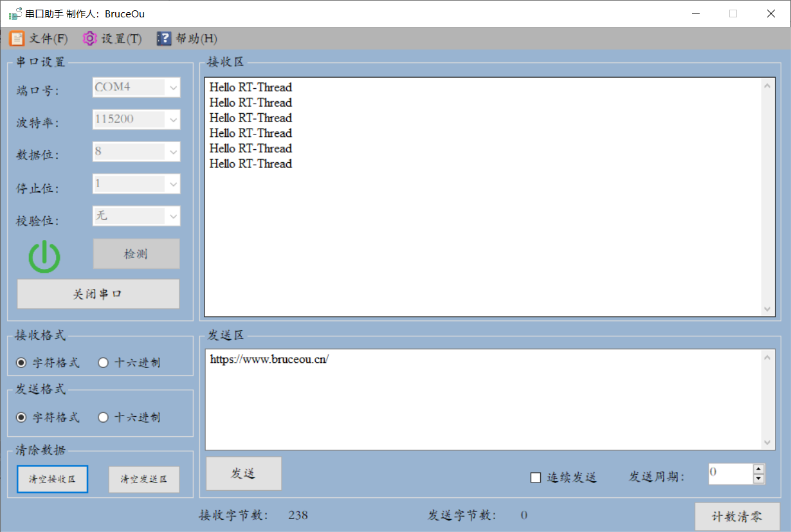Screen dimensions: 791x532
Task: Click the 接收字节数 value 238
Action: click(x=298, y=515)
